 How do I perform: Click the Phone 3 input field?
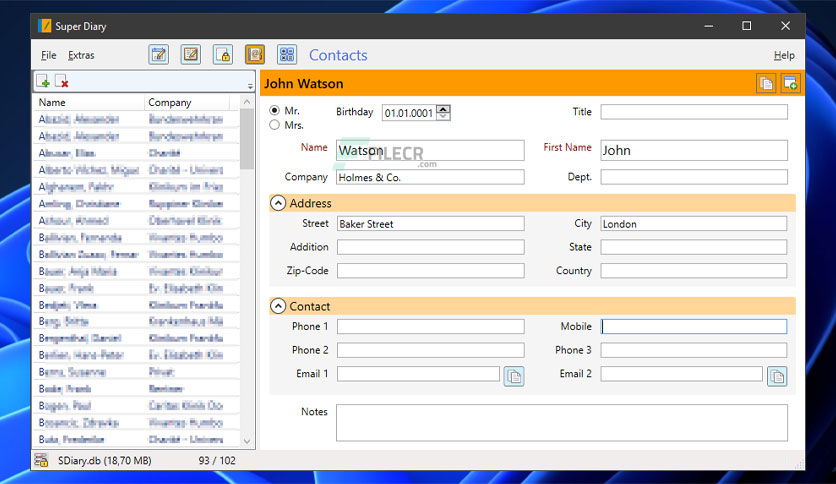coord(694,350)
